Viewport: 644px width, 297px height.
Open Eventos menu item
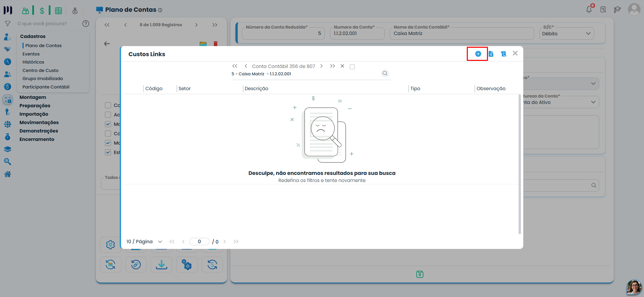point(31,54)
